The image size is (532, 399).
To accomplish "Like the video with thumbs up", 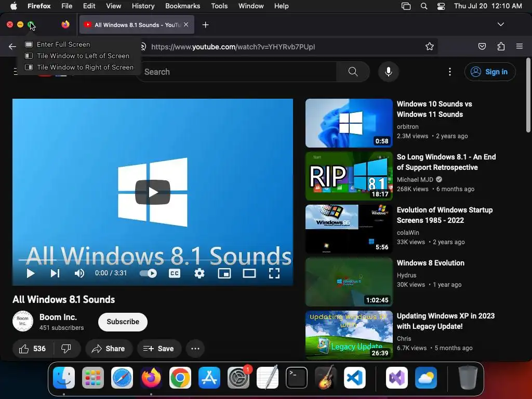I will coord(33,349).
